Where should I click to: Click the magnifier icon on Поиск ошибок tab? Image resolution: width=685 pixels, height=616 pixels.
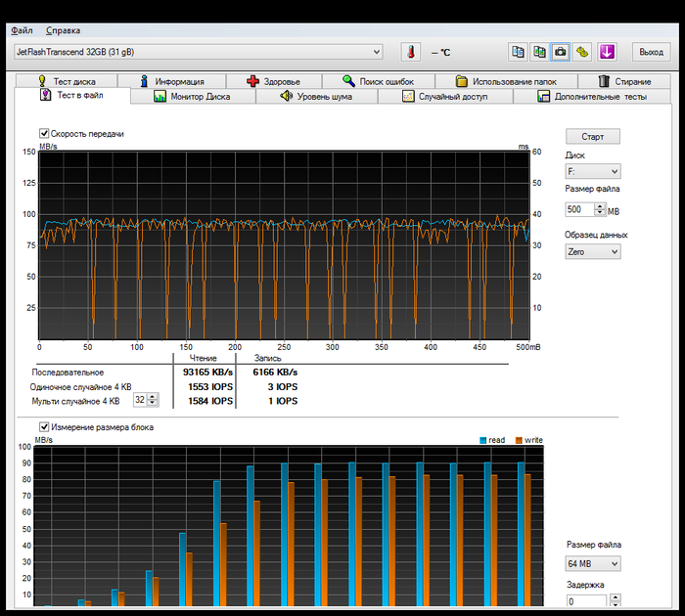click(x=348, y=81)
